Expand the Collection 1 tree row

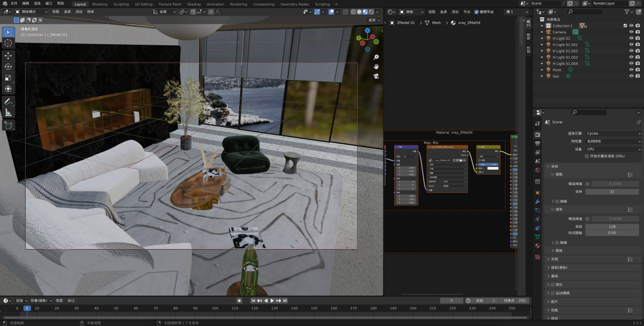542,26
